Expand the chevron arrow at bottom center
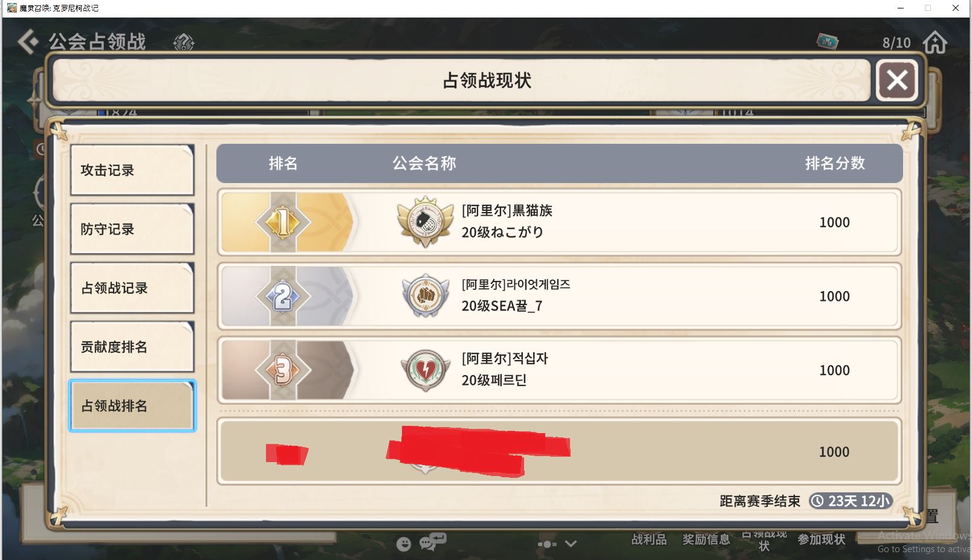The width and height of the screenshot is (972, 560). pyautogui.click(x=571, y=544)
